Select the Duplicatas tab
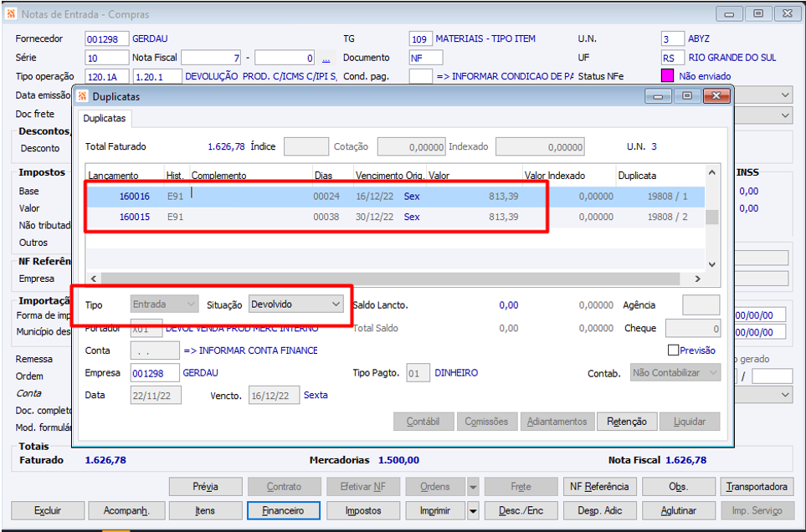The height and width of the screenshot is (532, 806). click(105, 118)
